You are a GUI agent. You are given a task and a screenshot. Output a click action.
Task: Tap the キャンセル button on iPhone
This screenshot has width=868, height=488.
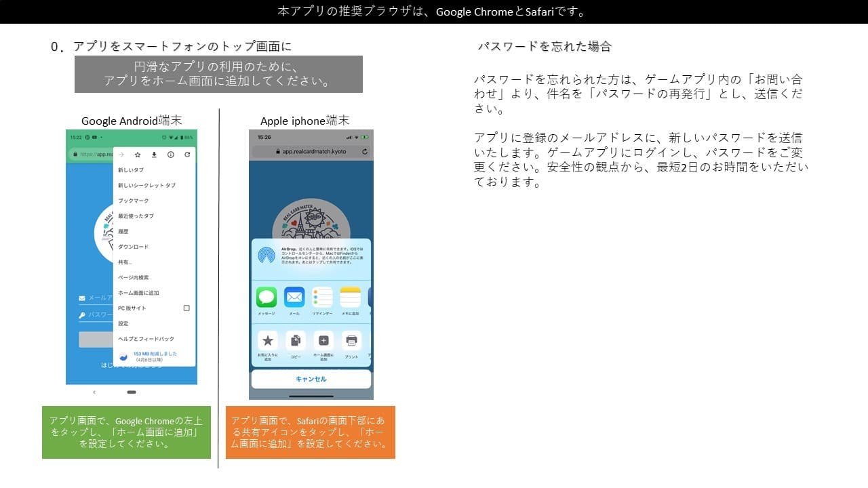click(311, 379)
